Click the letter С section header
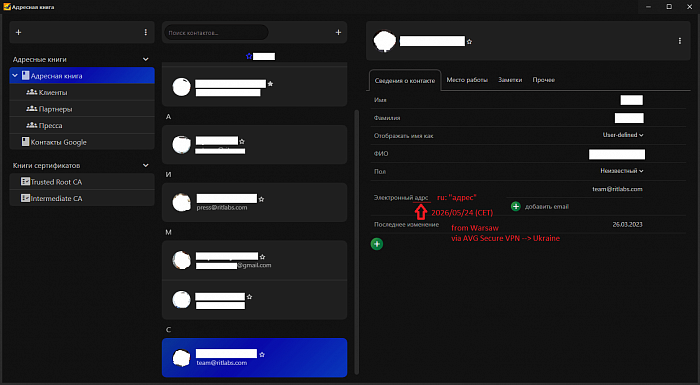 click(x=168, y=330)
